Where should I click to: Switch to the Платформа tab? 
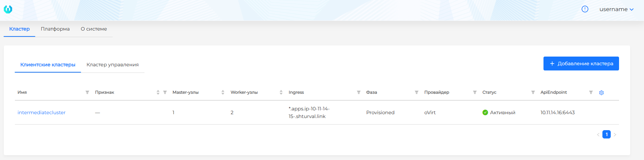click(x=55, y=29)
